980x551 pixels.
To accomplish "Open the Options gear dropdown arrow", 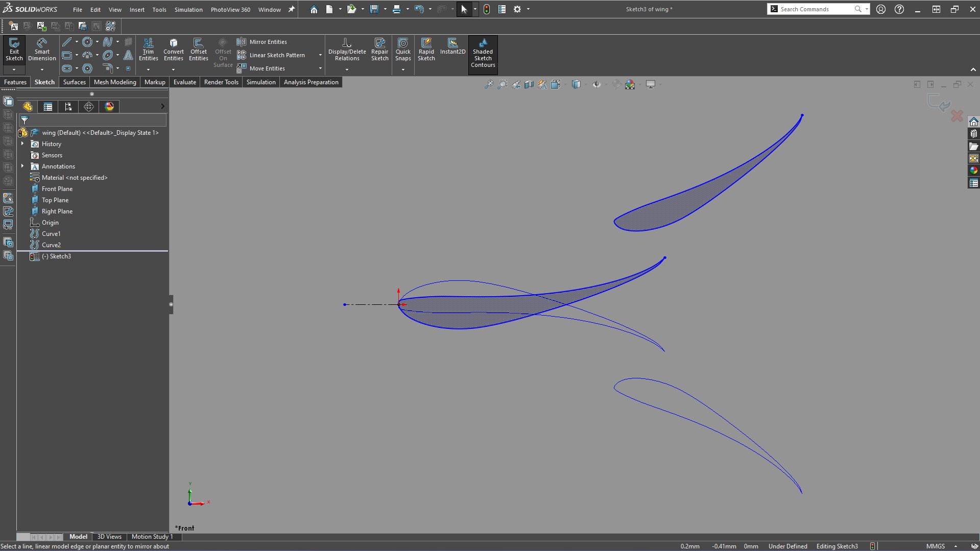I will (528, 9).
